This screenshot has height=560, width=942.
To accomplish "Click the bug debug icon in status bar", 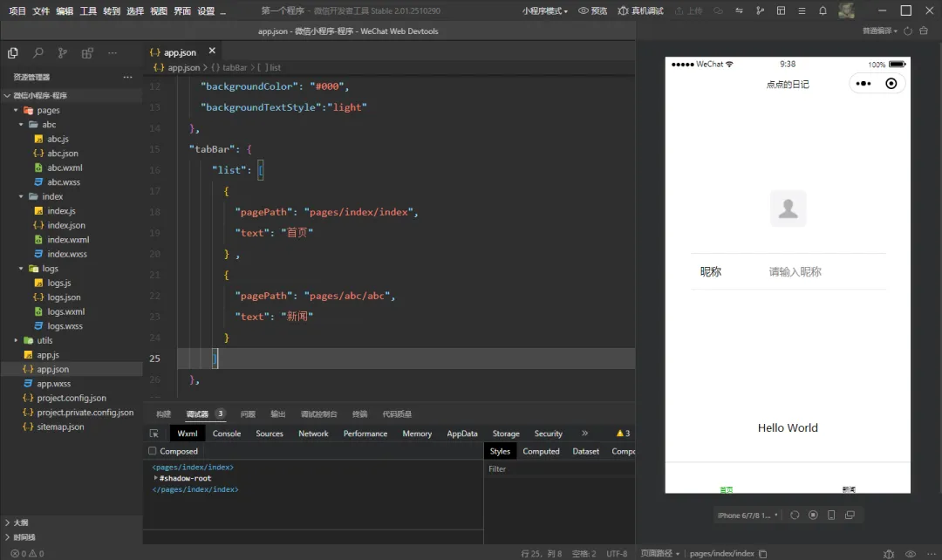I will click(x=889, y=554).
